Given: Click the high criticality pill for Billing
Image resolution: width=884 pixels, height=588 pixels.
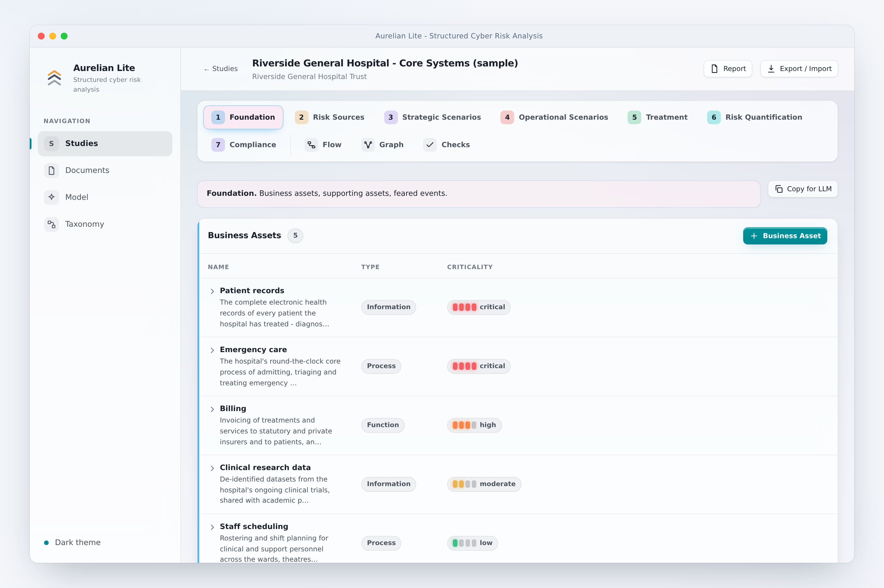Looking at the screenshot, I should tap(474, 425).
